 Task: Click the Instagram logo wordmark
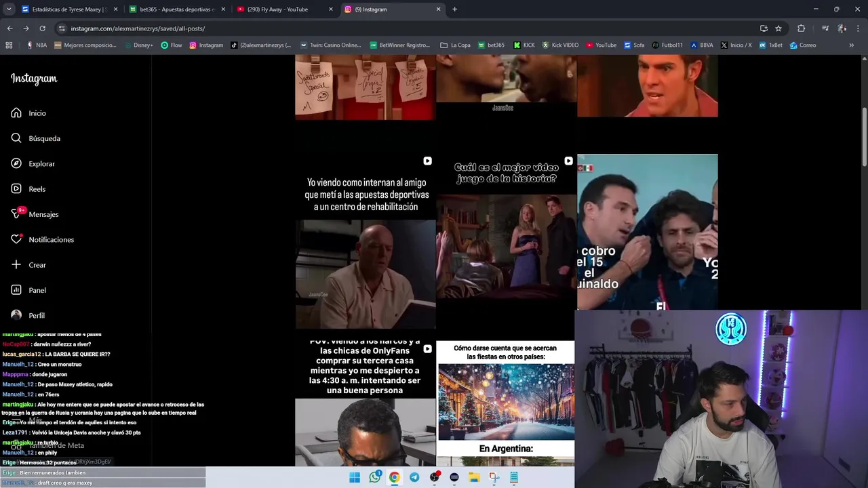[x=34, y=79]
